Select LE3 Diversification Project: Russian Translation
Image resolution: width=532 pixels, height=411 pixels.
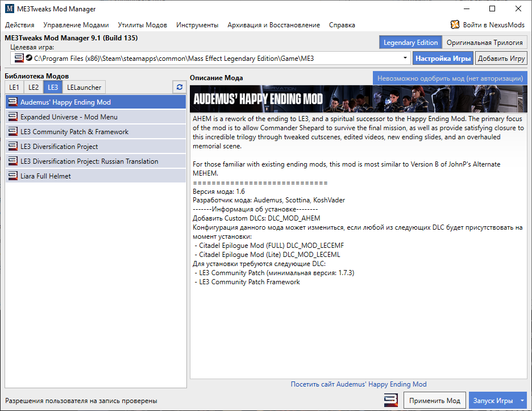click(95, 161)
